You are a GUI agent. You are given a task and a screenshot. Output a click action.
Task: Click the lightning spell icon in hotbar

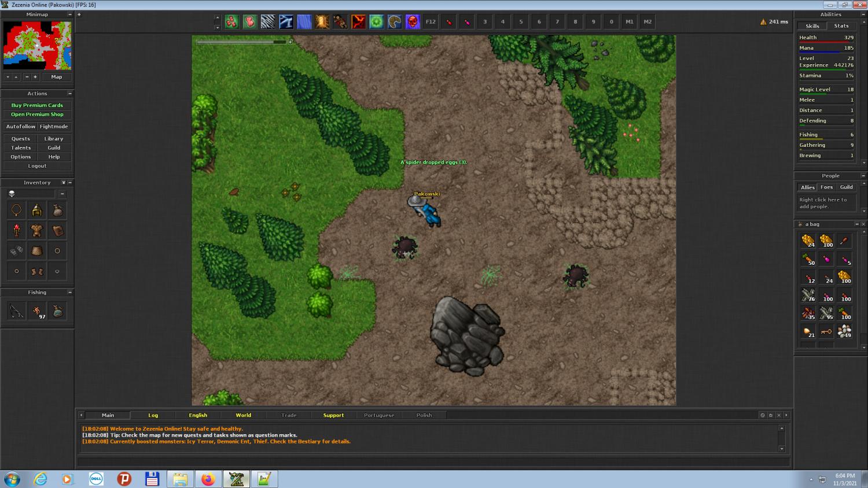coord(286,22)
